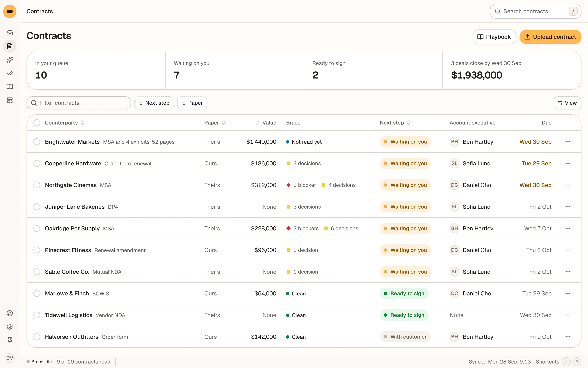Open the deals closing summary card
The width and height of the screenshot is (588, 368).
pos(512,70)
